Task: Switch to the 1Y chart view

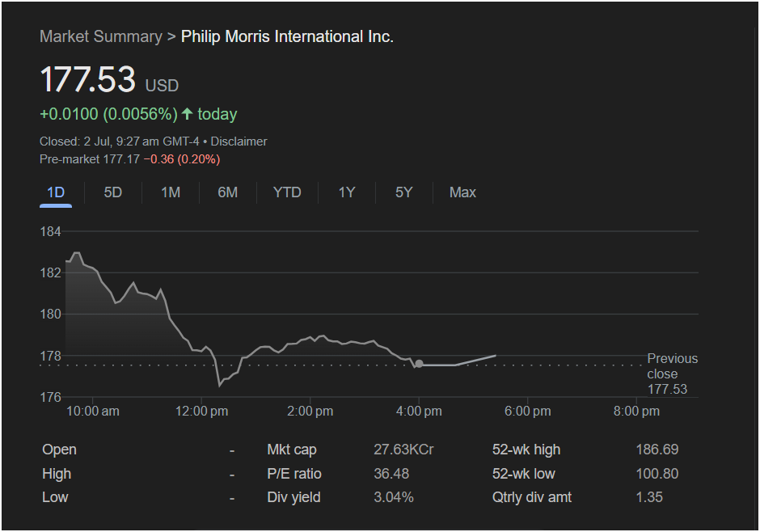Action: (x=347, y=192)
